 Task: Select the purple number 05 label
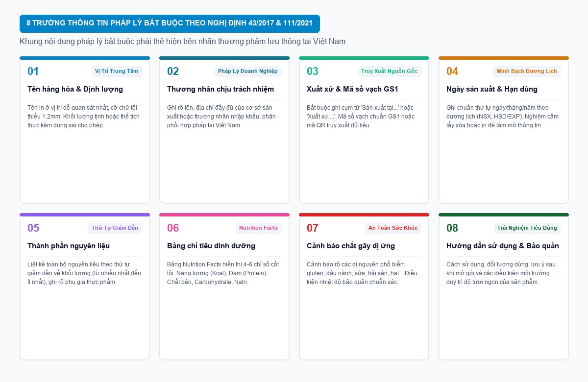click(x=33, y=228)
